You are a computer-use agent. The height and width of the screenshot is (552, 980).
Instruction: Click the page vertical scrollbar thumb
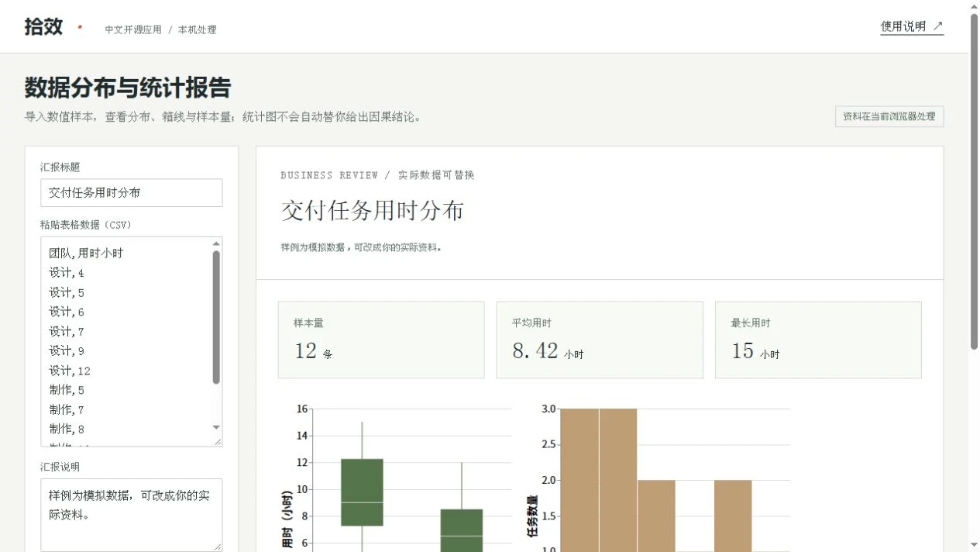(x=974, y=180)
